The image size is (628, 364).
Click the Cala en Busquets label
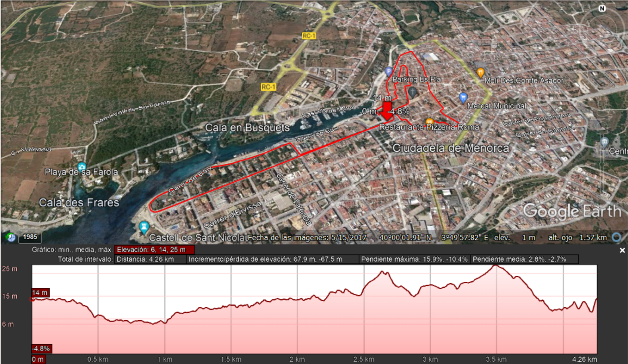click(247, 128)
